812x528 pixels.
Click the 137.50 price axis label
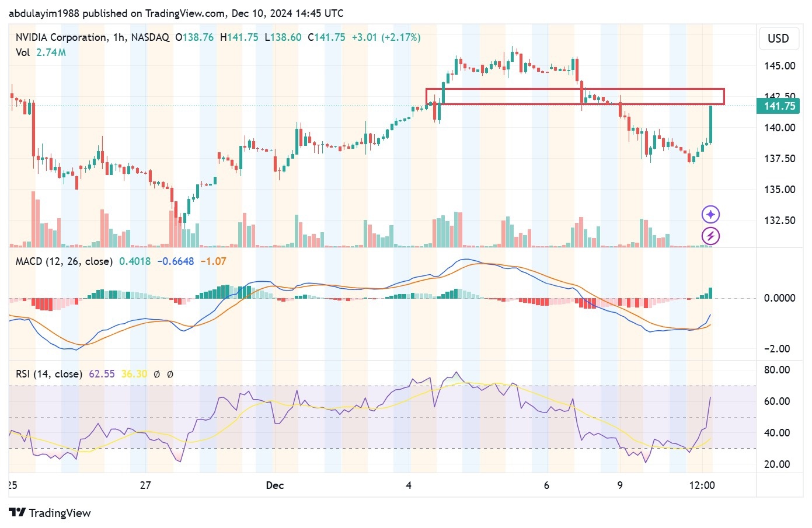tap(779, 159)
